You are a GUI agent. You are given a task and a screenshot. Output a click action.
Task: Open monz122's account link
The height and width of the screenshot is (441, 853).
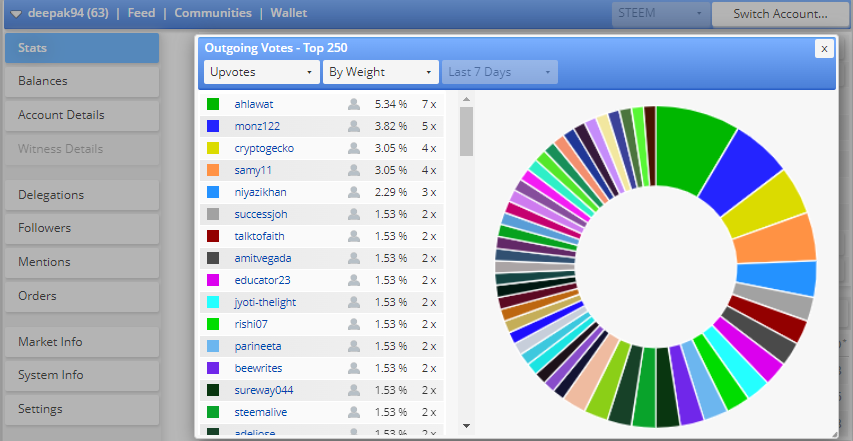257,126
